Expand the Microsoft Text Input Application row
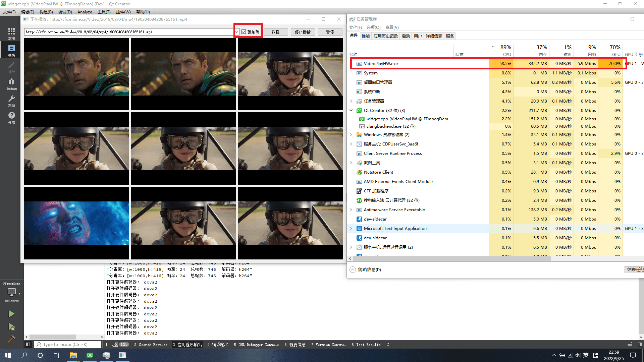 (x=351, y=229)
